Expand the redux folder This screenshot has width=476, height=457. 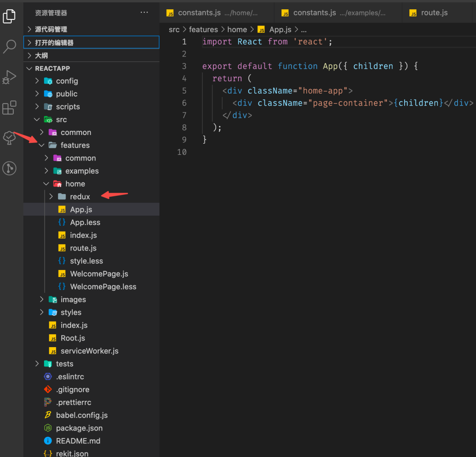pyautogui.click(x=51, y=197)
